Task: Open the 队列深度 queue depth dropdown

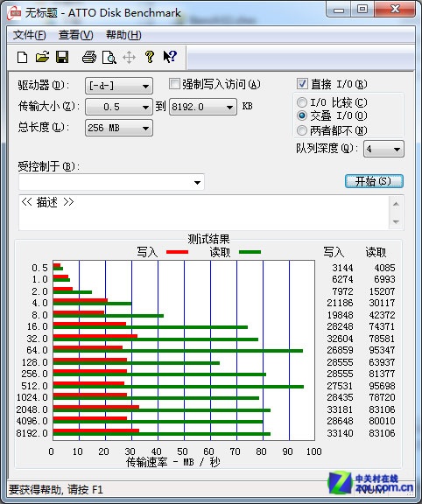Action: 383,149
